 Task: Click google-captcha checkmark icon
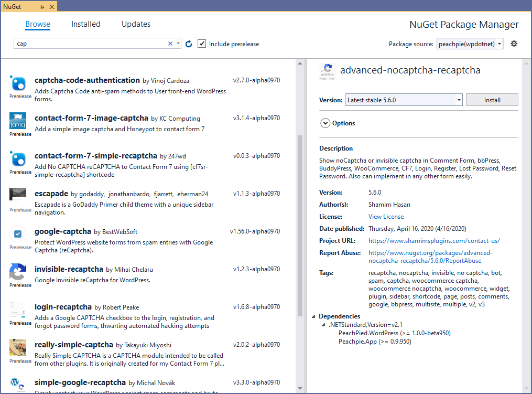click(18, 234)
